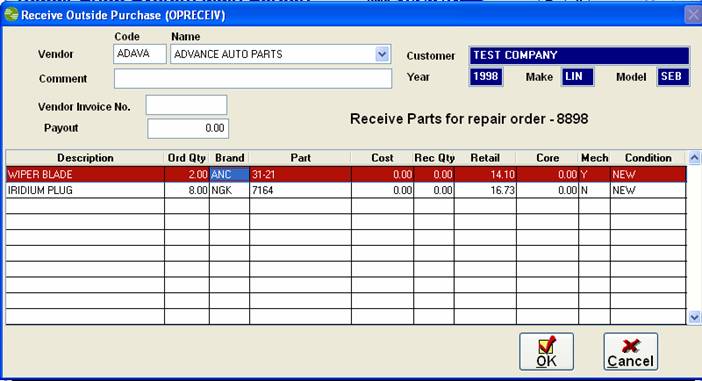Viewport: 702px width, 381px height.
Task: Click the Part column header
Action: tap(300, 158)
